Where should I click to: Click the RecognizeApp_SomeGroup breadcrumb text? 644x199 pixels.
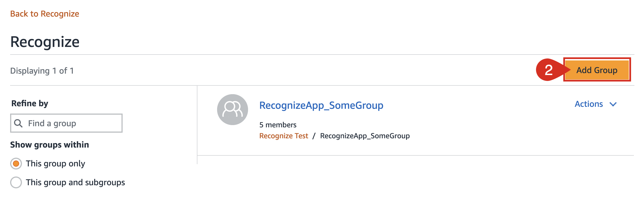pos(365,136)
